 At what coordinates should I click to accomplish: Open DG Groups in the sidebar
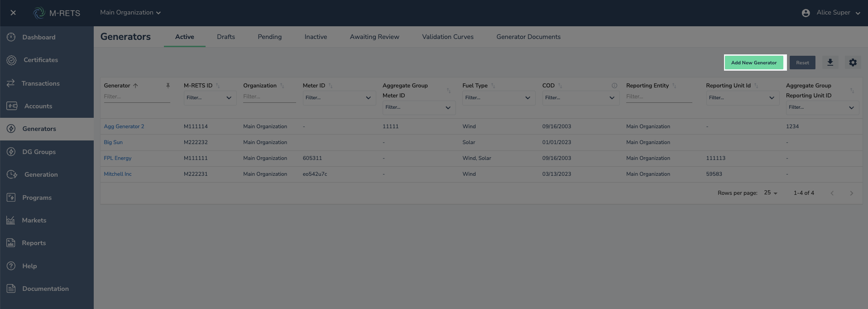pyautogui.click(x=47, y=152)
